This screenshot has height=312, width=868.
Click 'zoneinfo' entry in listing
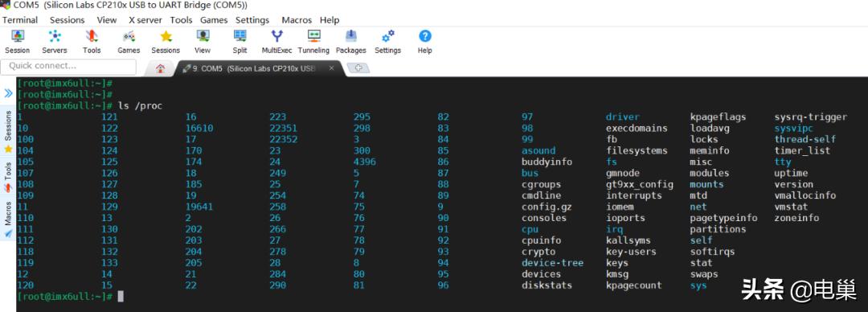pyautogui.click(x=796, y=218)
